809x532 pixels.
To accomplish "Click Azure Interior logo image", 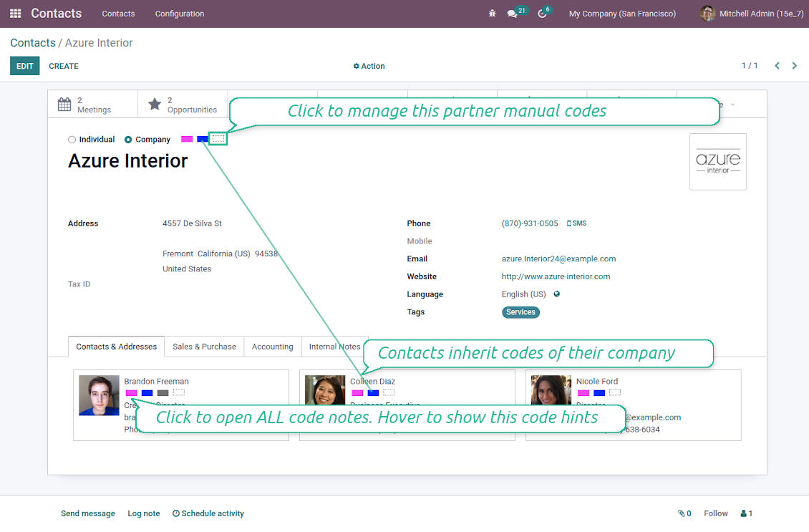I will (717, 162).
